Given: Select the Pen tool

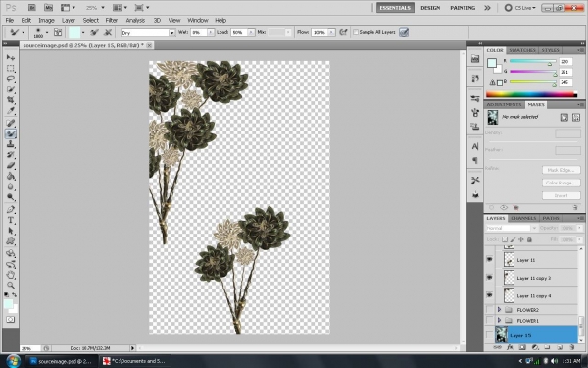Looking at the screenshot, I should coord(11,209).
